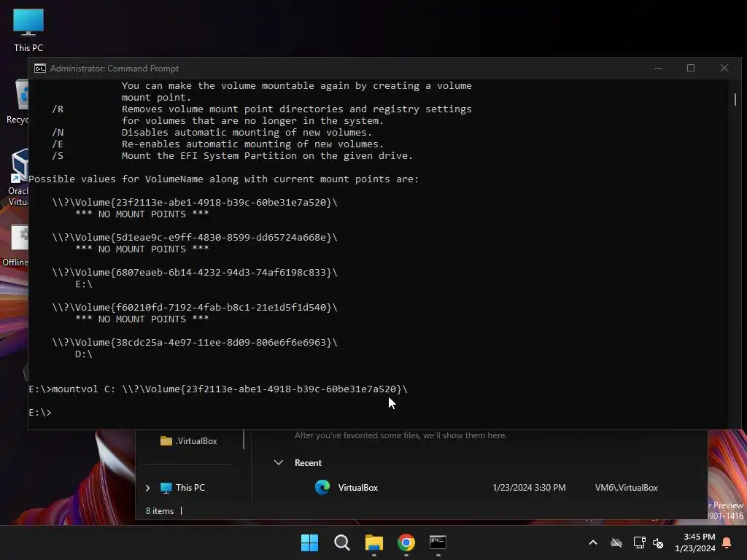Switch to Google Chrome in the taskbar
The image size is (747, 560).
pyautogui.click(x=406, y=542)
